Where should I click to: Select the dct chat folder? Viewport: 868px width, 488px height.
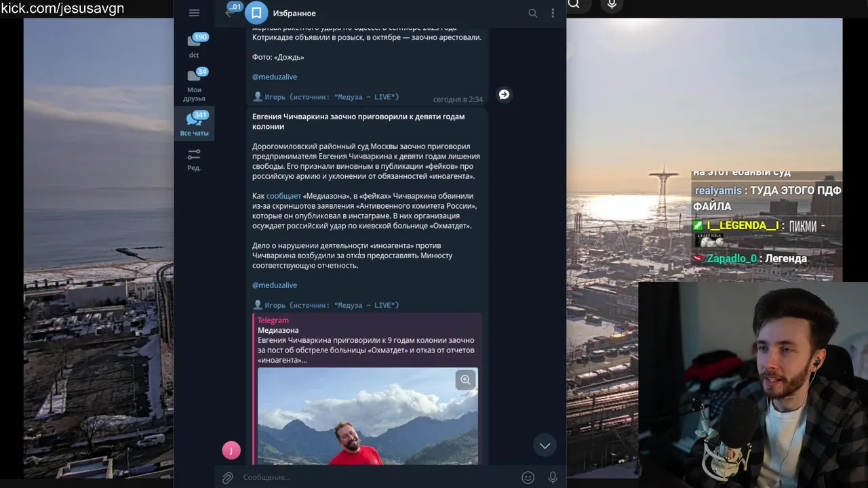tap(194, 45)
